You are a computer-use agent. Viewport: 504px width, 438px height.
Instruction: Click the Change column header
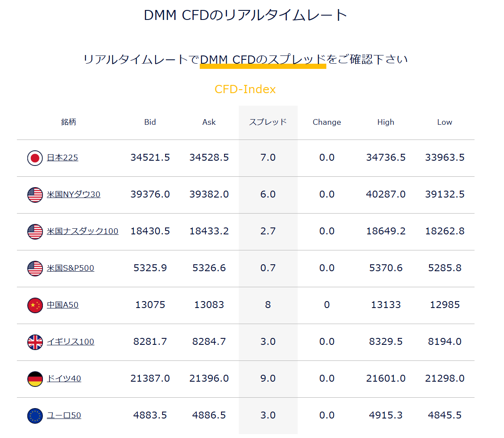(x=327, y=122)
